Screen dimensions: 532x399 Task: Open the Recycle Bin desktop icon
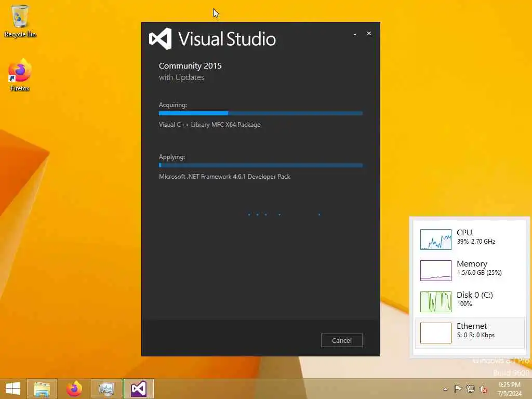point(20,21)
